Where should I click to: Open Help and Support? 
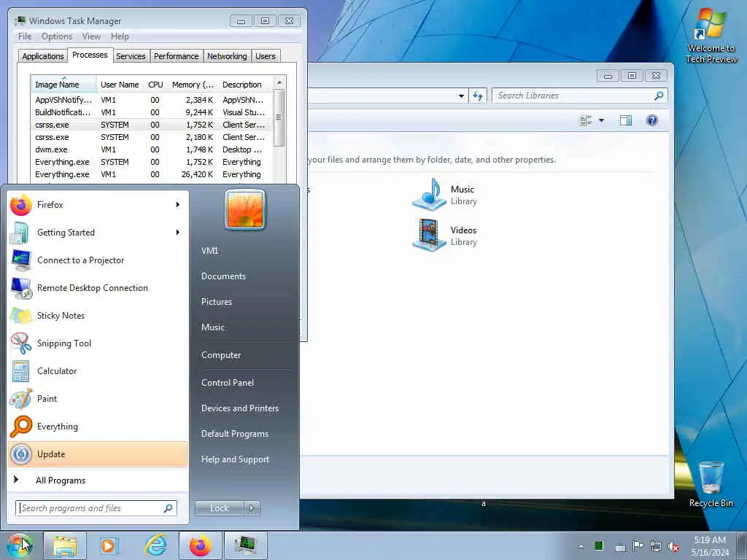click(235, 459)
